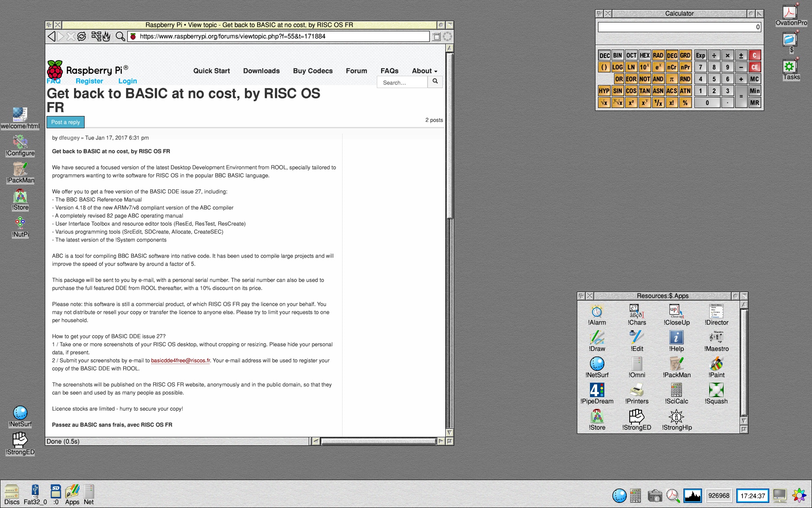Screen dimensions: 812x508
Task: Open !Director in the Apps window
Action: coord(716,315)
